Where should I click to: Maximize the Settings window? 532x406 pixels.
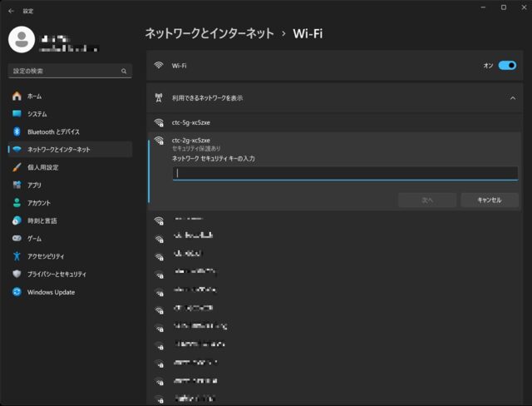(504, 7)
